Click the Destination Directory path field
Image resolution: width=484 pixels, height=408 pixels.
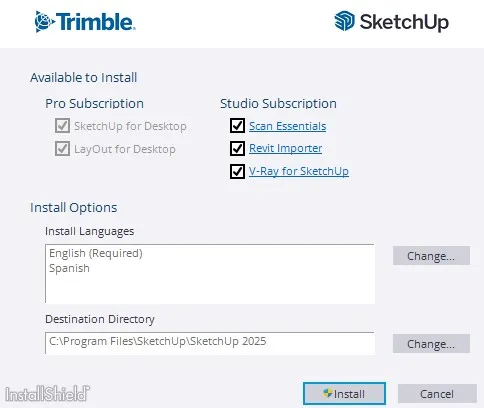(x=210, y=343)
